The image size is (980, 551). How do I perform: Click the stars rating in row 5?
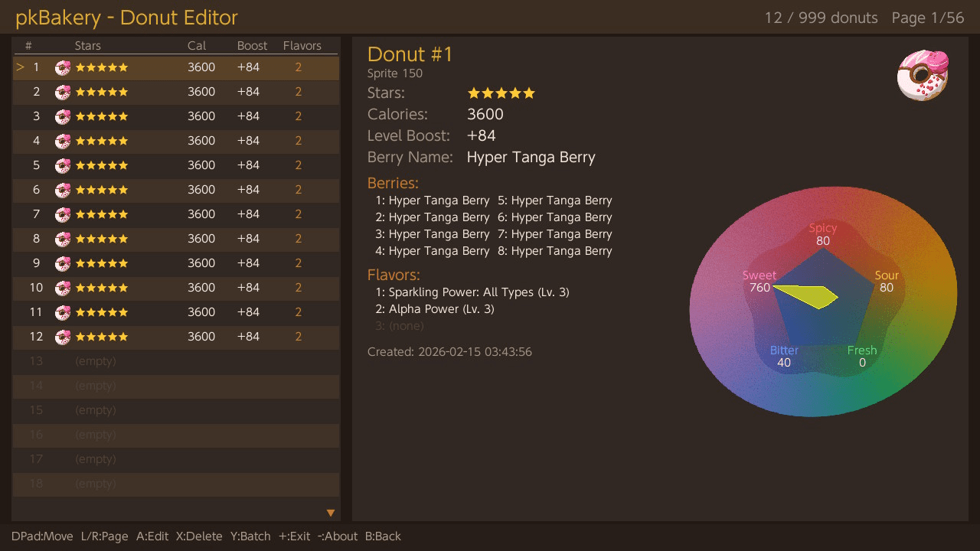(102, 165)
